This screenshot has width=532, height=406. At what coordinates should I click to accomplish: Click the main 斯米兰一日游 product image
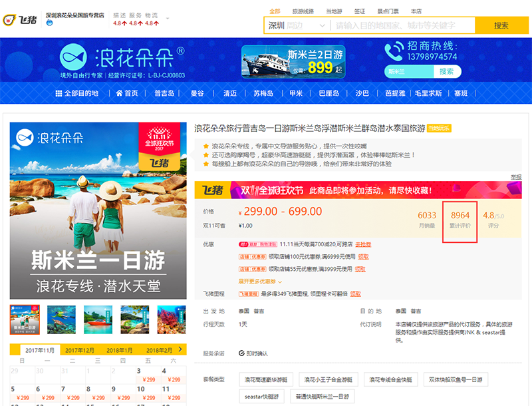click(98, 210)
